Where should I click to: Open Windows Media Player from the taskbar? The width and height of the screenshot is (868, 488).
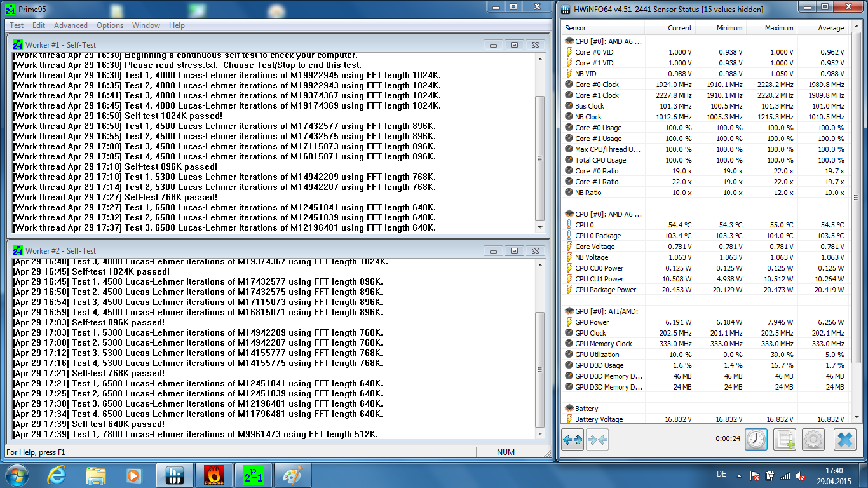(x=134, y=475)
